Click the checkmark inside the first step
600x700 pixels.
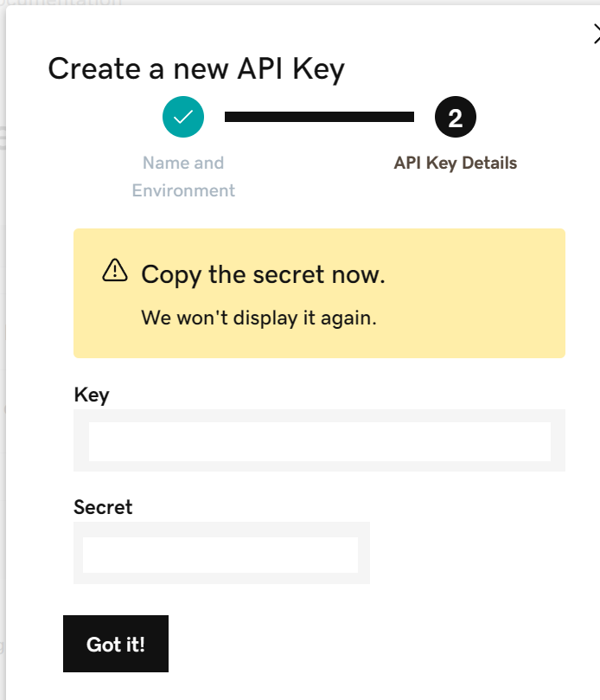[x=183, y=116]
